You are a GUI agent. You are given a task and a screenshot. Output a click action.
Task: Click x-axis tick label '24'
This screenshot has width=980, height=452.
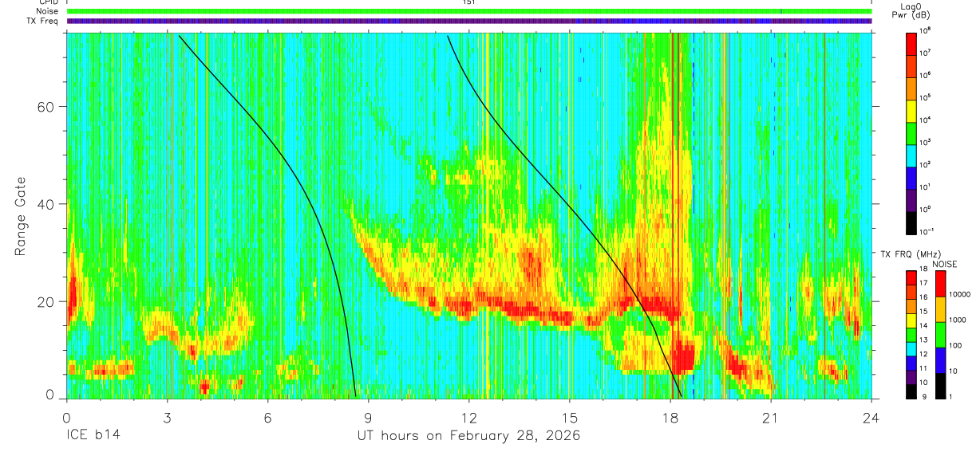[x=871, y=417]
